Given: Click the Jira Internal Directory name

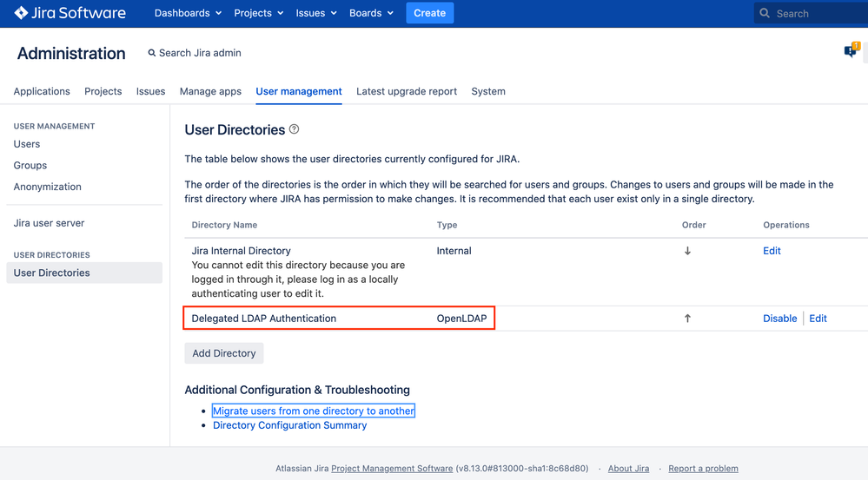Looking at the screenshot, I should 241,251.
